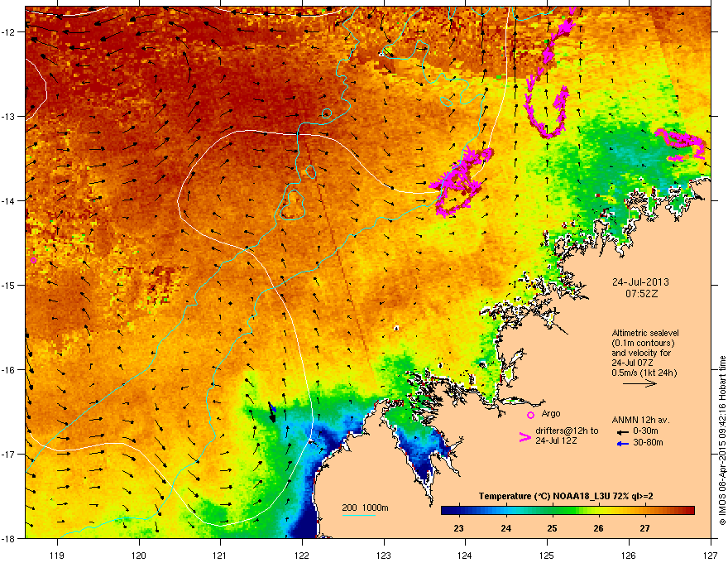Screen dimensions: 728x563
Task: Click the colorbar value 27
Action: [644, 528]
